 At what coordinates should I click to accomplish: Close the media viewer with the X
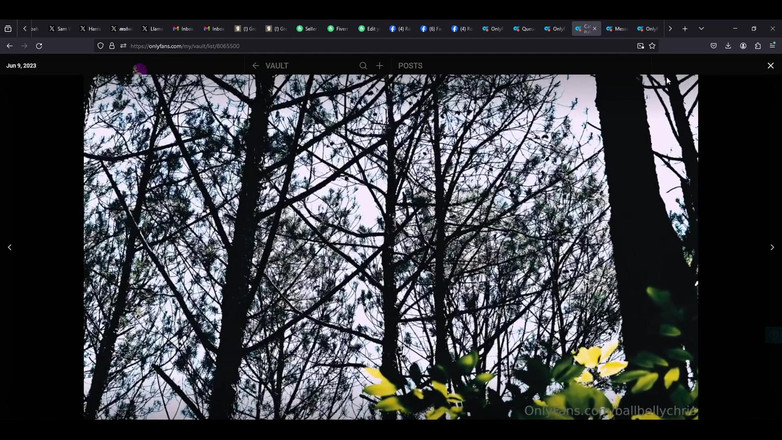pos(770,66)
